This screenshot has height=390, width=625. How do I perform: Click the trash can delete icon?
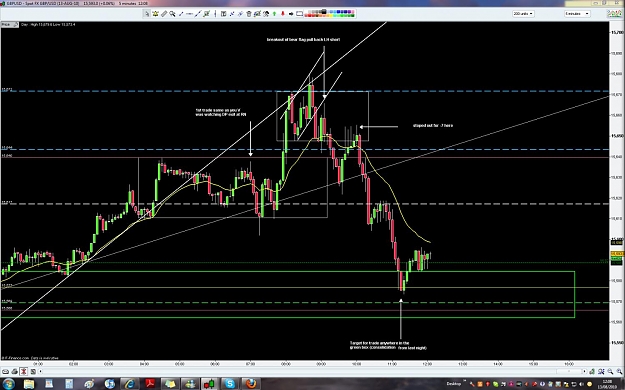coord(249,14)
